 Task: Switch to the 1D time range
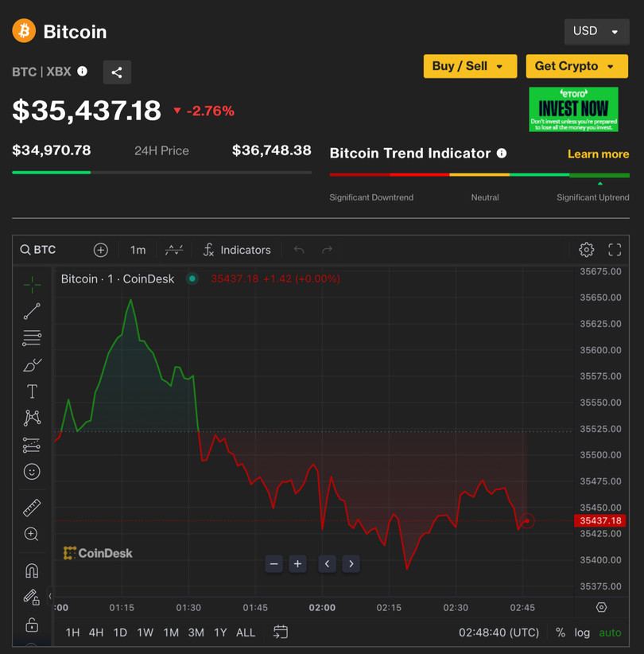120,633
